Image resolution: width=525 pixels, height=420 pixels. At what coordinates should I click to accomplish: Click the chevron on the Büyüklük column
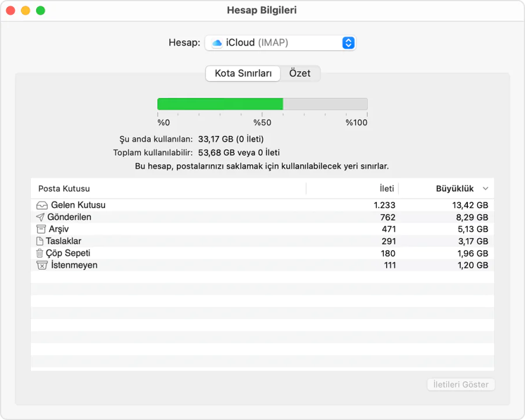point(485,188)
